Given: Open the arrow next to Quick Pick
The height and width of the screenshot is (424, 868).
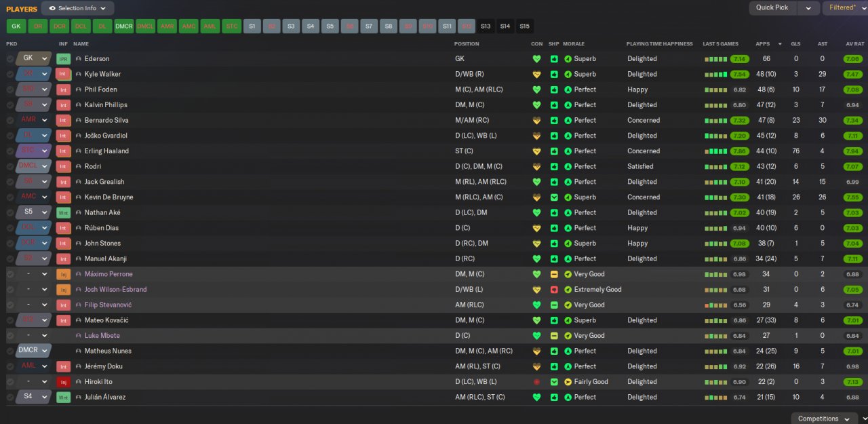Looking at the screenshot, I should tap(808, 8).
